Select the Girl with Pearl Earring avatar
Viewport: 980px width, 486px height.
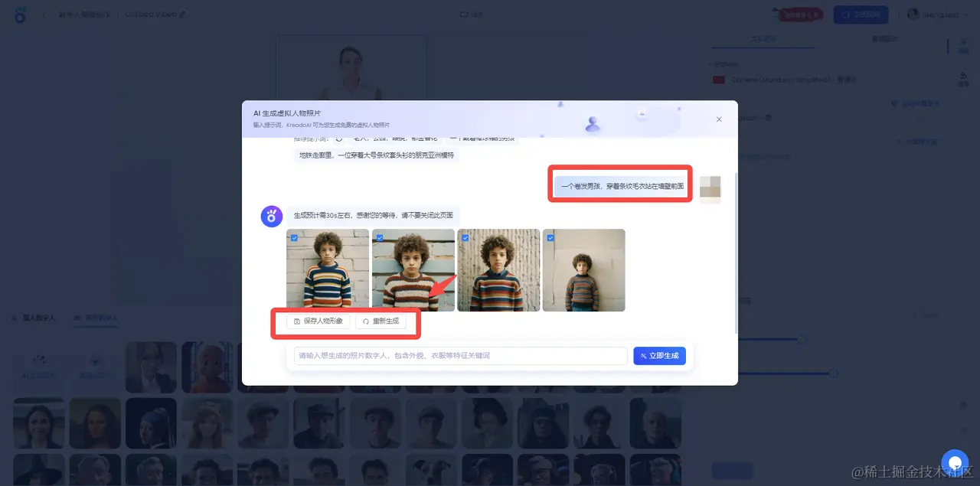(151, 423)
